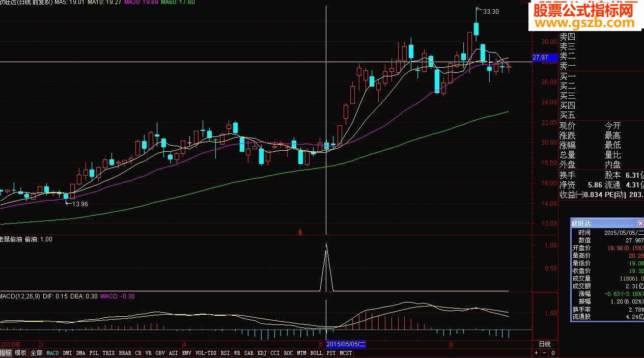644x358 pixels.
Task: Select the ROC indicator tab
Action: 289,353
